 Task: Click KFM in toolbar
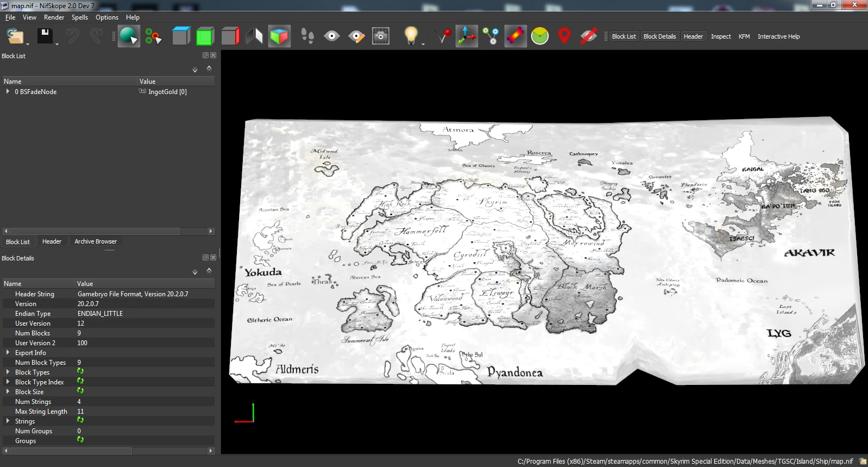coord(744,36)
